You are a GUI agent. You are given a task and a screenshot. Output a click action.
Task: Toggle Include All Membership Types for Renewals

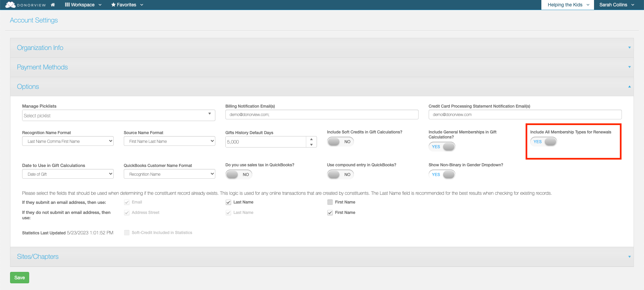click(543, 141)
